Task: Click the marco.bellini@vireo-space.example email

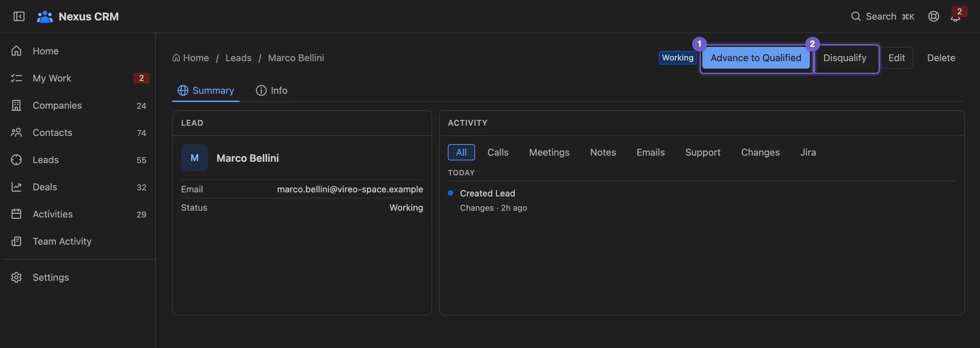Action: (349, 189)
